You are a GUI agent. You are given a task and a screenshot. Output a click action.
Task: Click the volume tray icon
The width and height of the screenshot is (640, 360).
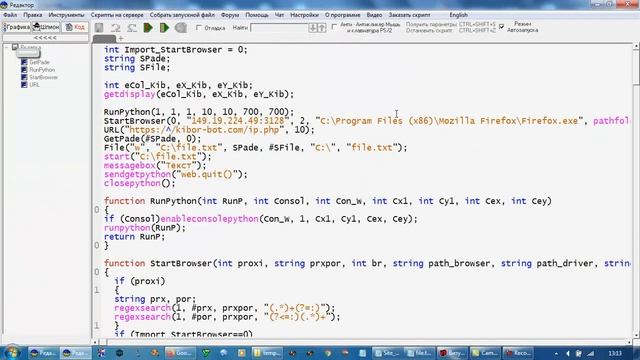click(x=568, y=353)
